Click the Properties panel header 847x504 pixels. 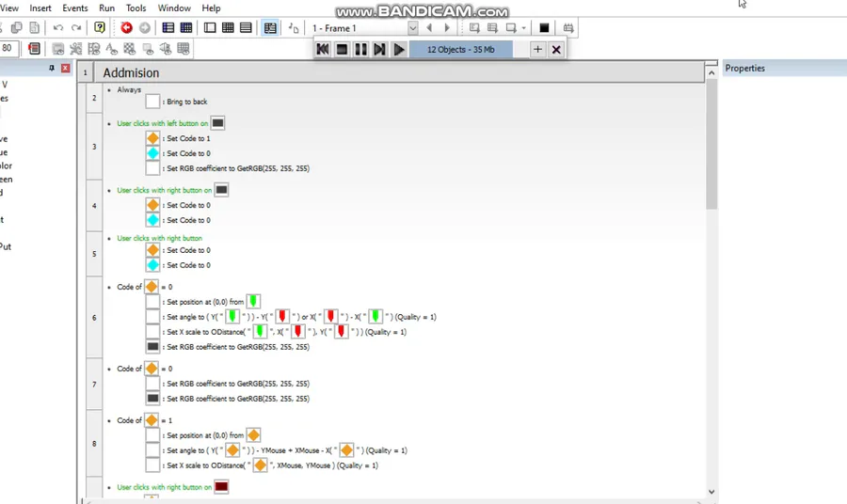pyautogui.click(x=784, y=68)
